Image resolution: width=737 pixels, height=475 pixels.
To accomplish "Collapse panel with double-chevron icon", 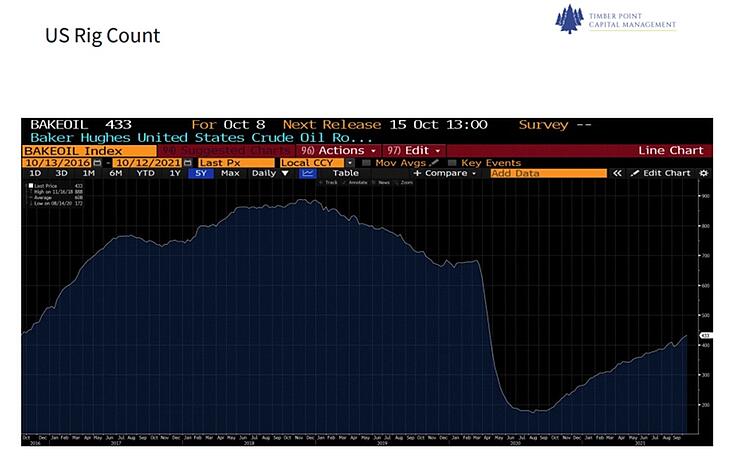I will [x=617, y=173].
